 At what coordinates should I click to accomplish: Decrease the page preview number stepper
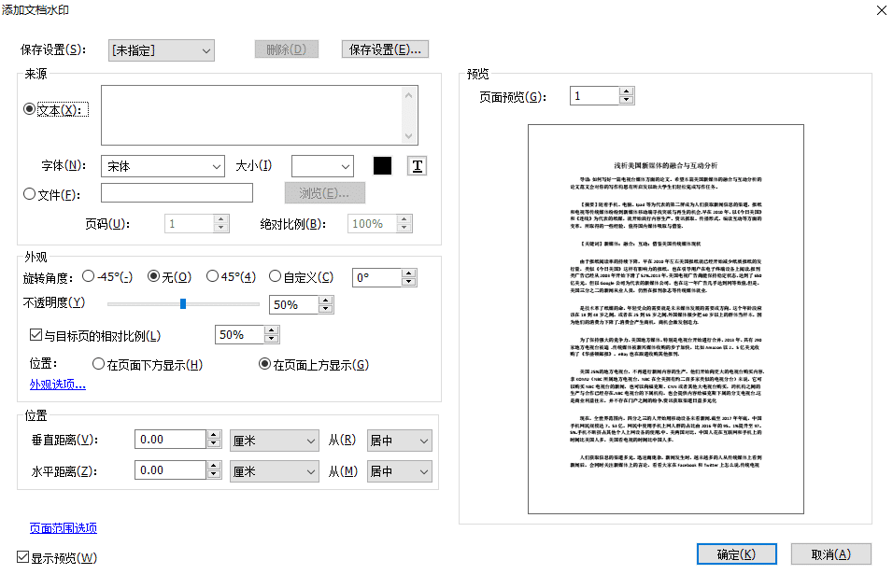click(x=627, y=100)
